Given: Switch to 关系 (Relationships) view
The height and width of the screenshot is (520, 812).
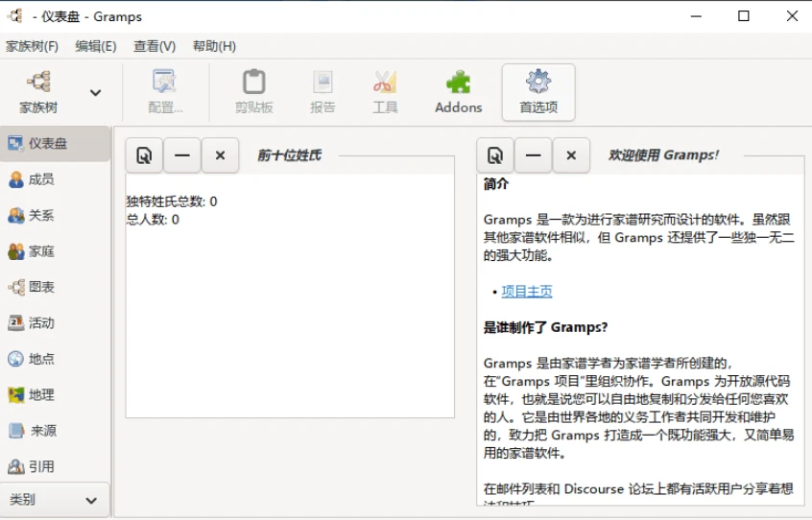Looking at the screenshot, I should [x=40, y=215].
